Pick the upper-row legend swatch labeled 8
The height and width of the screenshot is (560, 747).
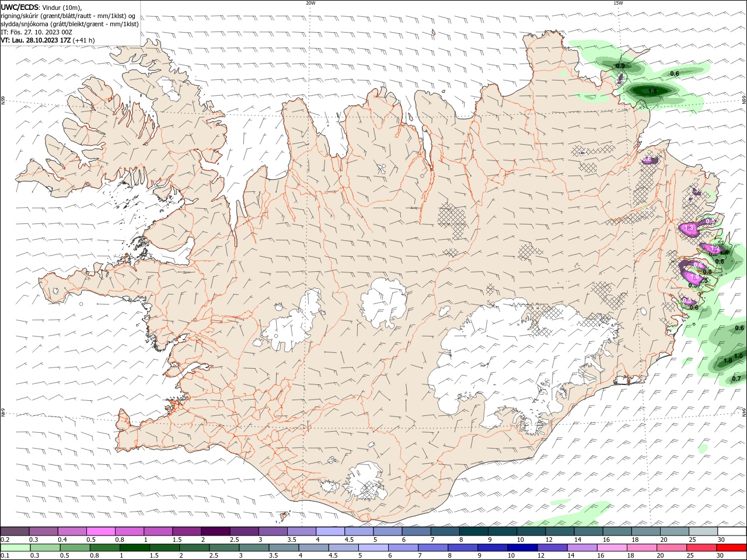tap(474, 531)
